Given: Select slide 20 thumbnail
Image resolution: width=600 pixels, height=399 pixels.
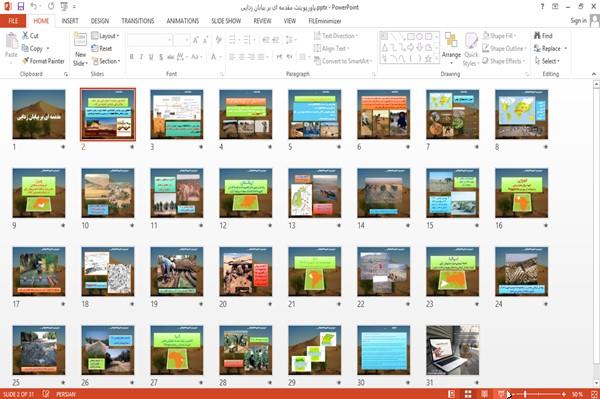Looking at the screenshot, I should pos(246,272).
